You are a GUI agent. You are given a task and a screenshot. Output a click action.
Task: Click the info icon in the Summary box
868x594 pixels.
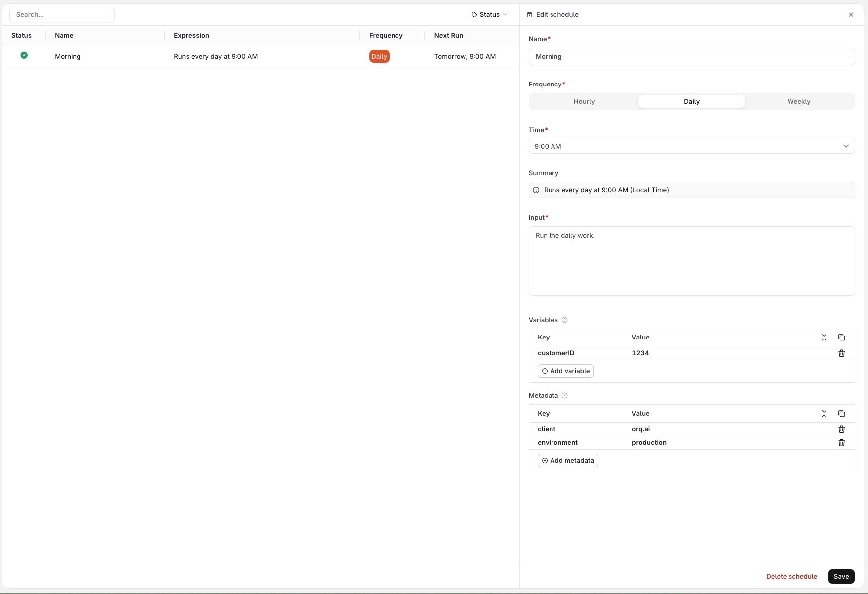coord(536,190)
